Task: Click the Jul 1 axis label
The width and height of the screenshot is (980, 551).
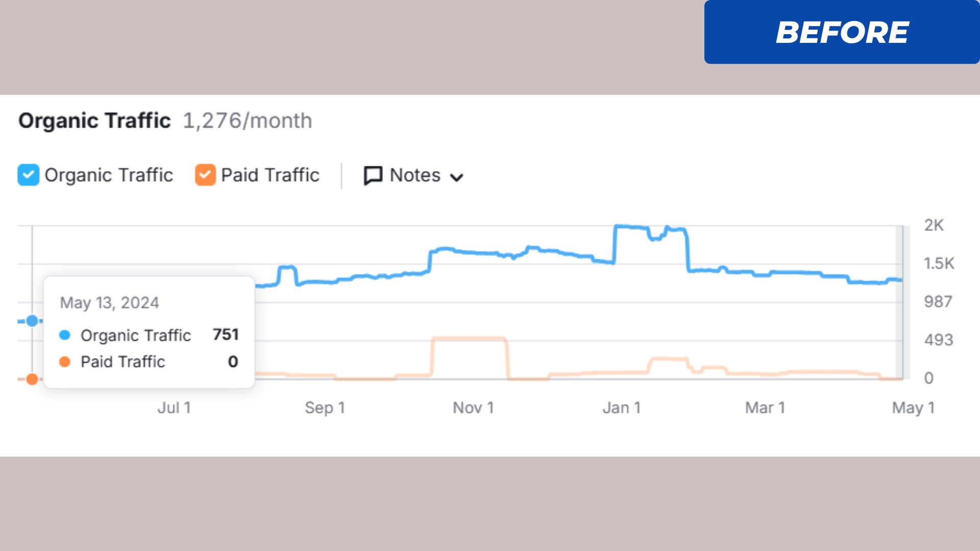Action: coord(174,408)
